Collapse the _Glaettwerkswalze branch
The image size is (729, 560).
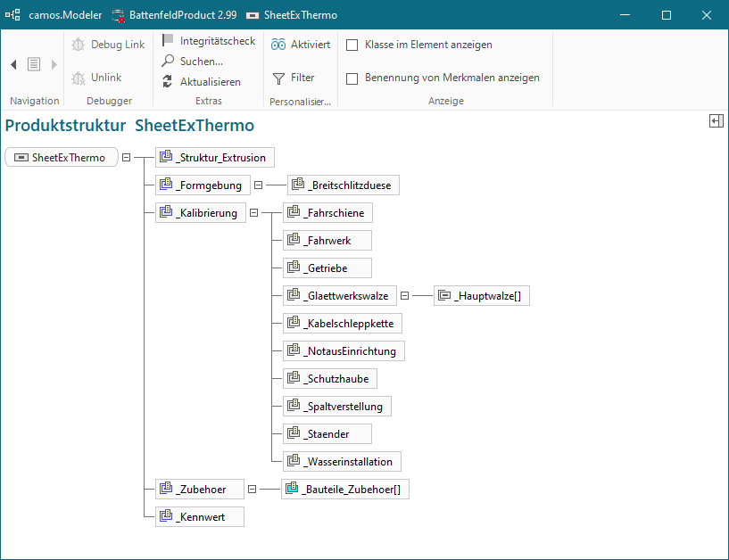404,295
